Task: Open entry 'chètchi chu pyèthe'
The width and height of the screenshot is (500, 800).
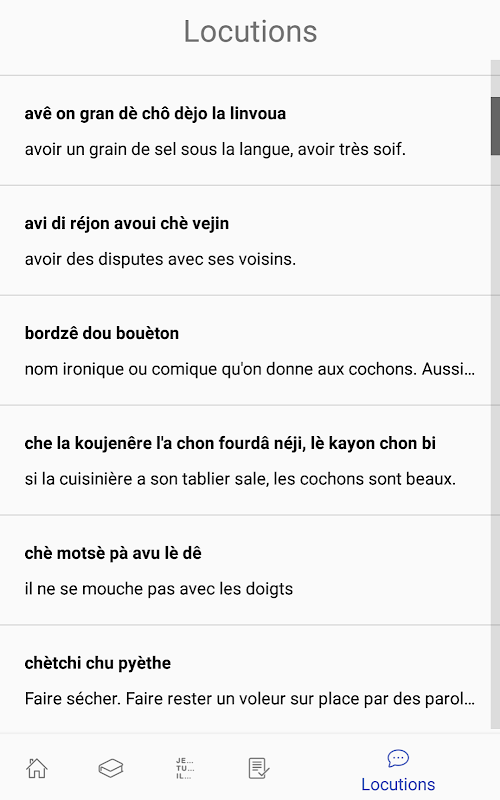Action: point(245,680)
